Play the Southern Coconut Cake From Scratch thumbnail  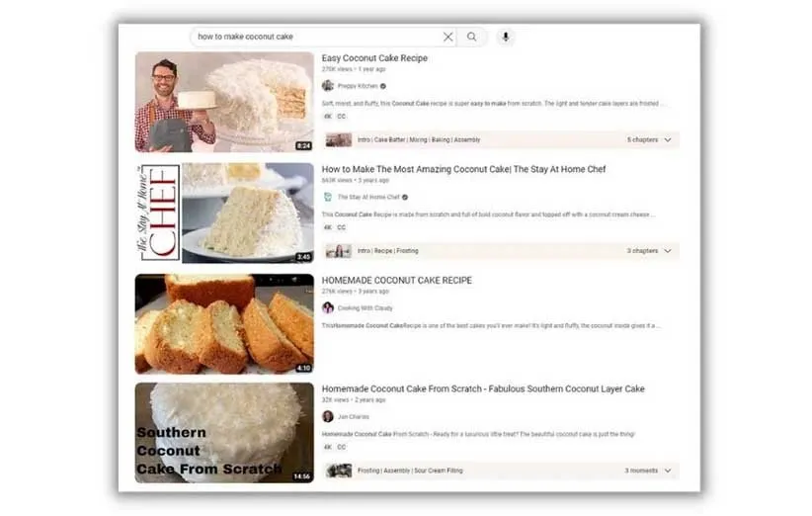pyautogui.click(x=223, y=432)
